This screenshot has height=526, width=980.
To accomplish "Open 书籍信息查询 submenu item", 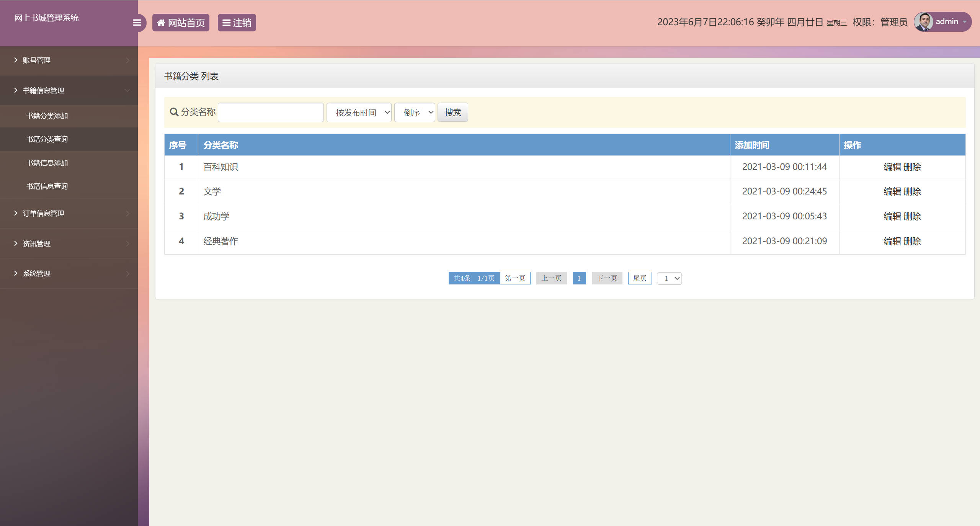I will tap(47, 186).
